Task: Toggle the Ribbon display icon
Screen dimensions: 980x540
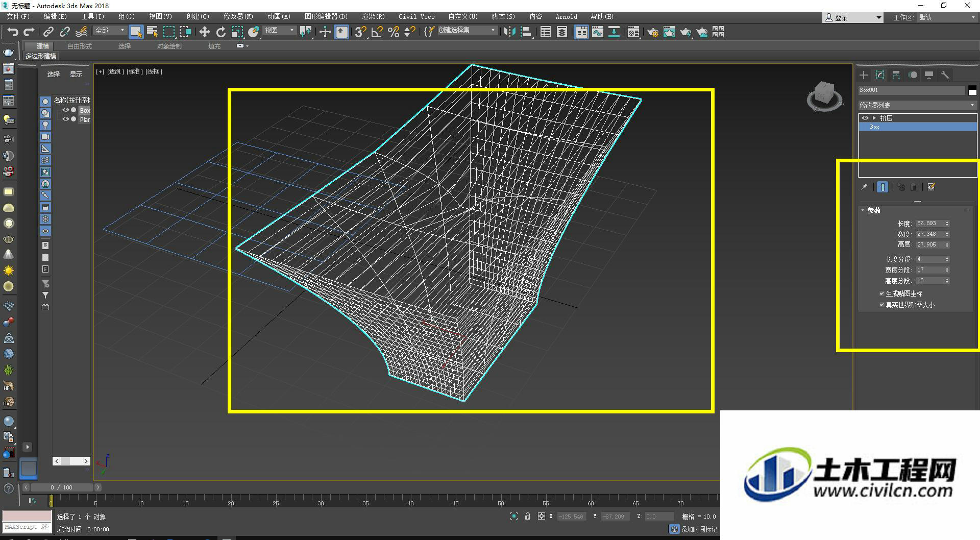Action: coord(581,32)
